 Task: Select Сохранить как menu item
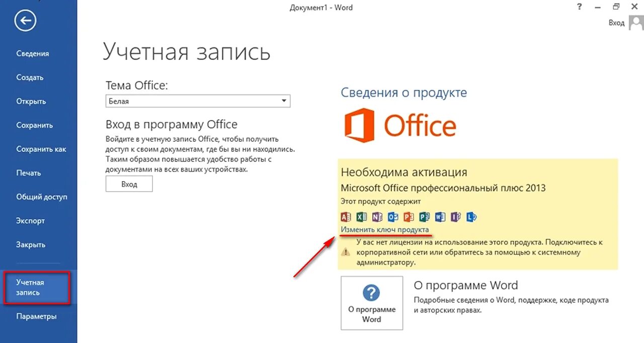41,149
